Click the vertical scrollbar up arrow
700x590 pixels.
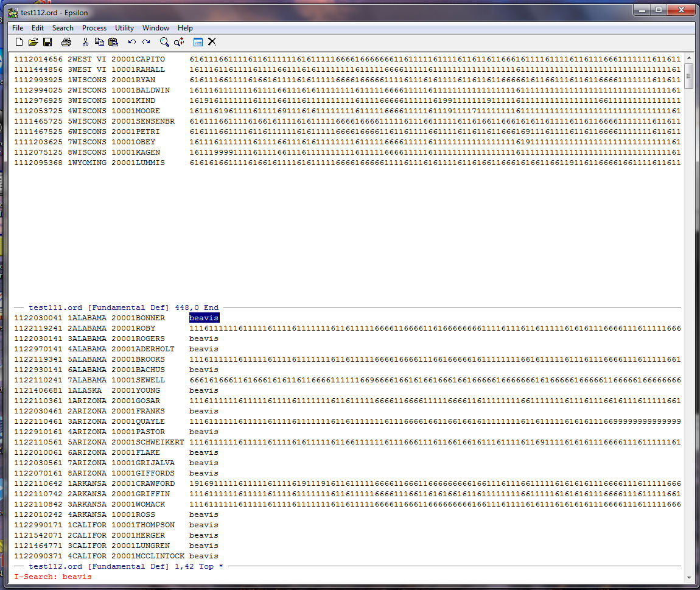coord(689,57)
